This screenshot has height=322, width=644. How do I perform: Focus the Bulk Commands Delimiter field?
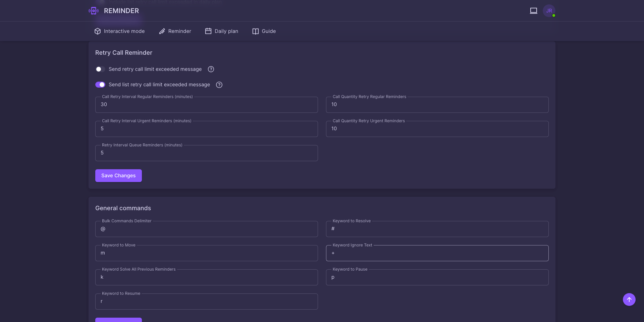(207, 229)
